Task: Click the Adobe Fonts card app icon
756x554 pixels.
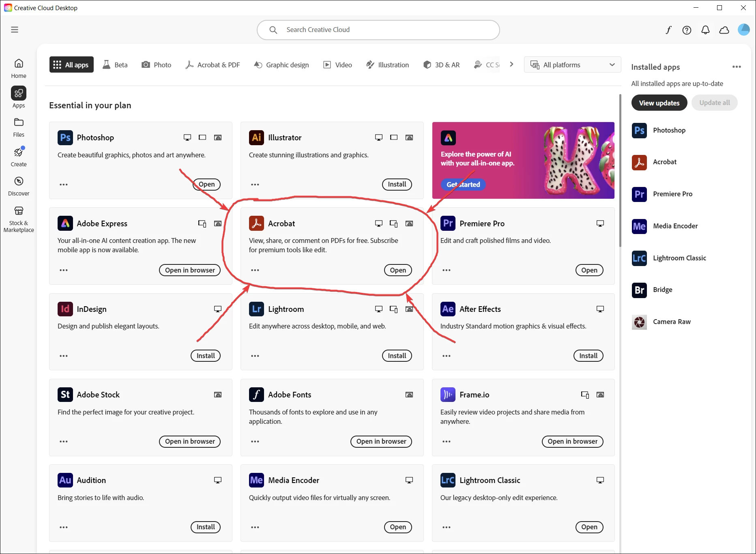Action: [256, 395]
